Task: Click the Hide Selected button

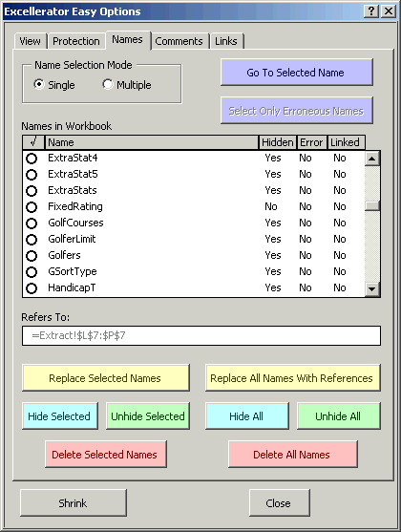Action: [60, 416]
